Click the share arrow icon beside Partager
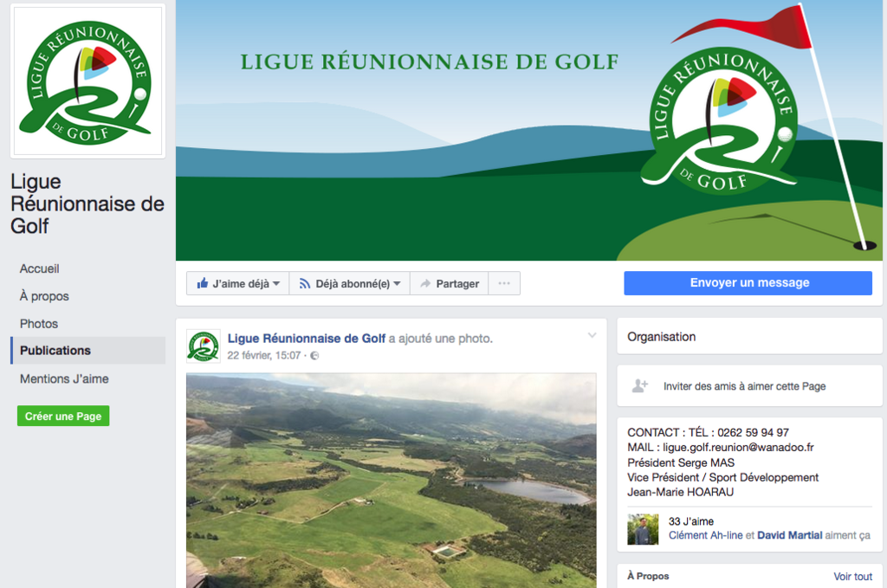The height and width of the screenshot is (588, 887). point(425,283)
